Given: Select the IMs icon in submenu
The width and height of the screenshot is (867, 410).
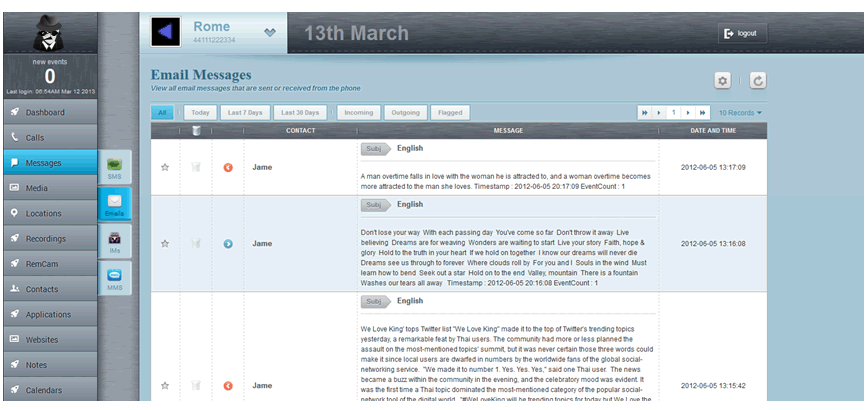Looking at the screenshot, I should pyautogui.click(x=114, y=242).
